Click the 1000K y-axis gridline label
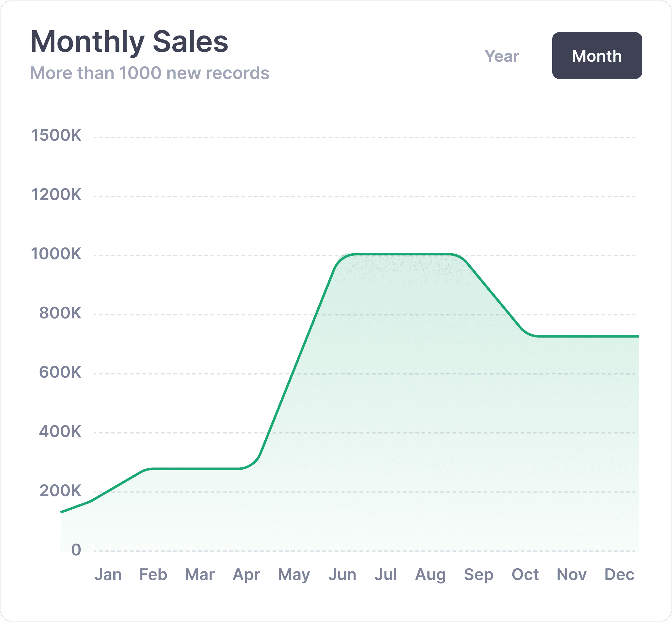 [56, 254]
